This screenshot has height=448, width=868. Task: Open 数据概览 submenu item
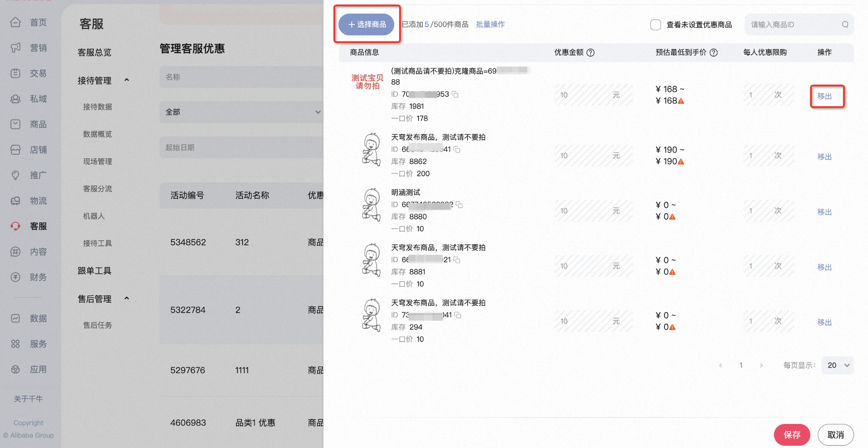98,134
